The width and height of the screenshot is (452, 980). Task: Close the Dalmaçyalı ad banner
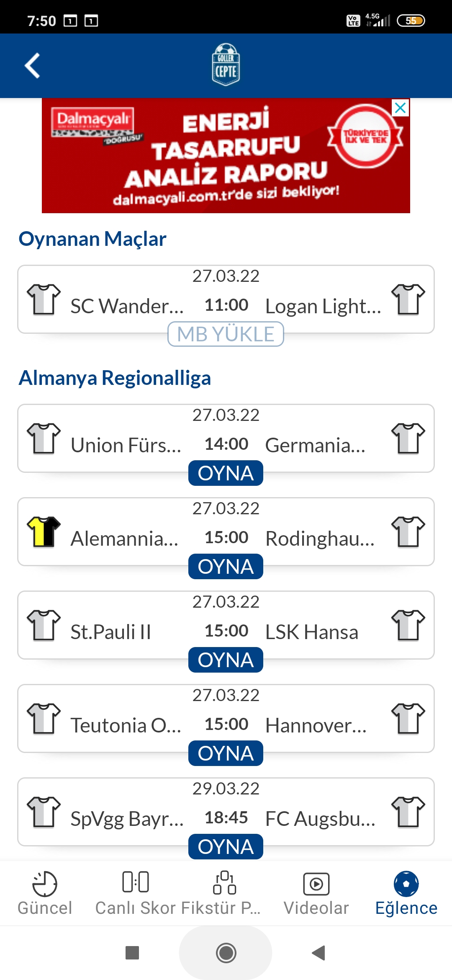(401, 108)
